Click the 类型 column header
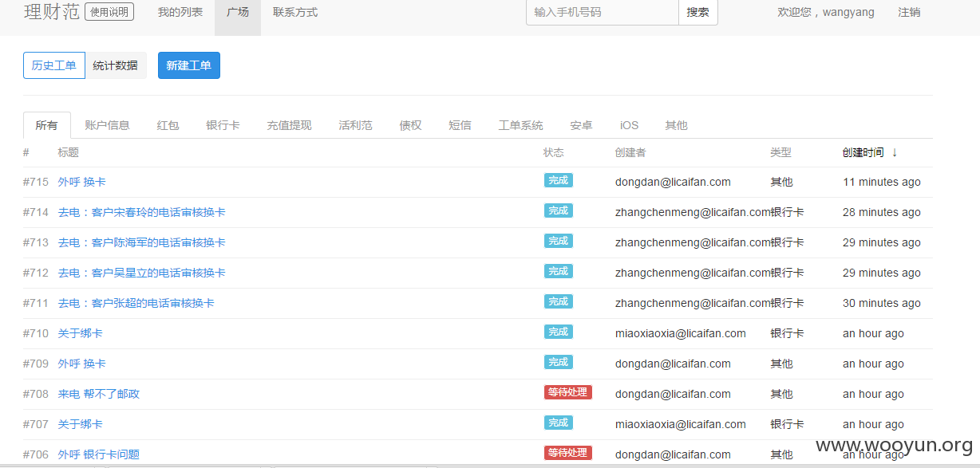 (780, 152)
